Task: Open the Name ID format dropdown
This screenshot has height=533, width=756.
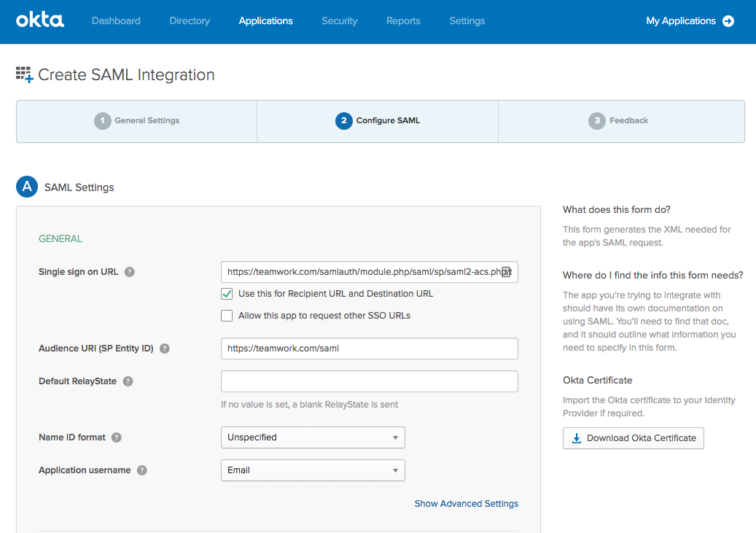Action: click(x=313, y=437)
